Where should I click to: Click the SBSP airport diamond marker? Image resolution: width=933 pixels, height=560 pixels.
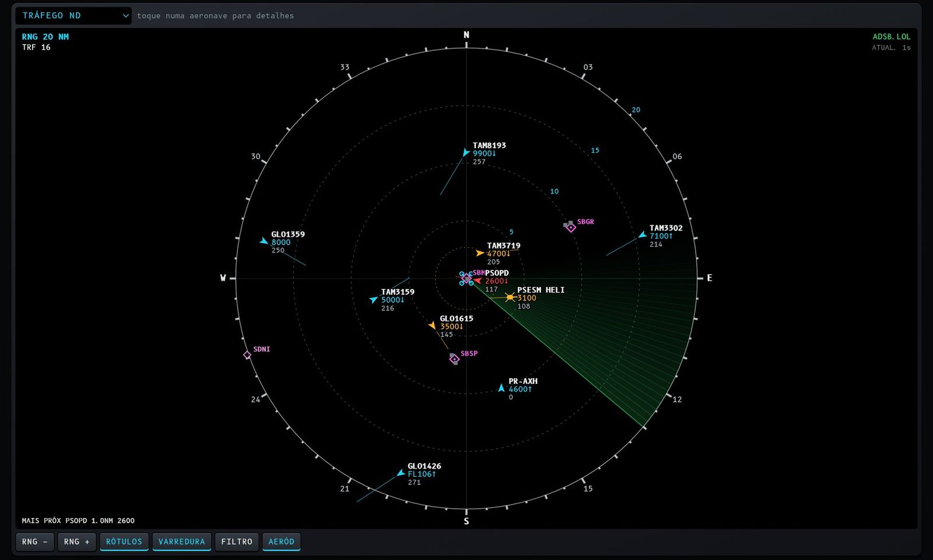click(x=454, y=359)
